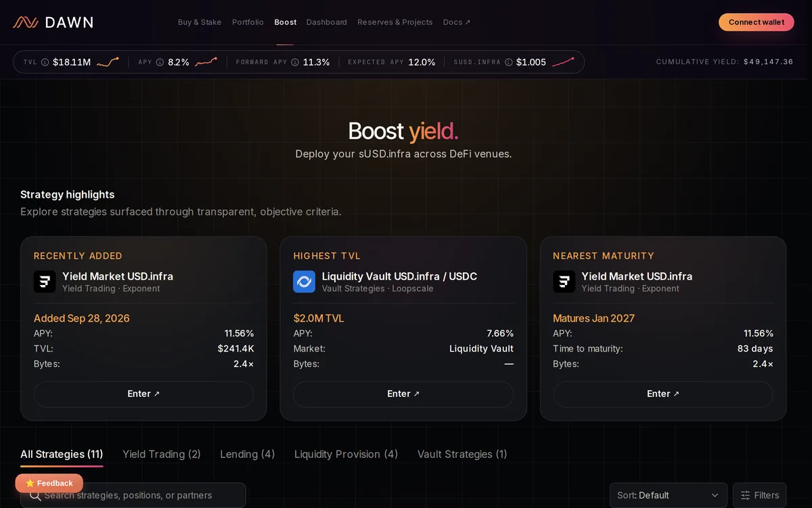Screen dimensions: 812x508
Task: Click 'Added Sep 28, 2026' text
Action: pyautogui.click(x=82, y=318)
